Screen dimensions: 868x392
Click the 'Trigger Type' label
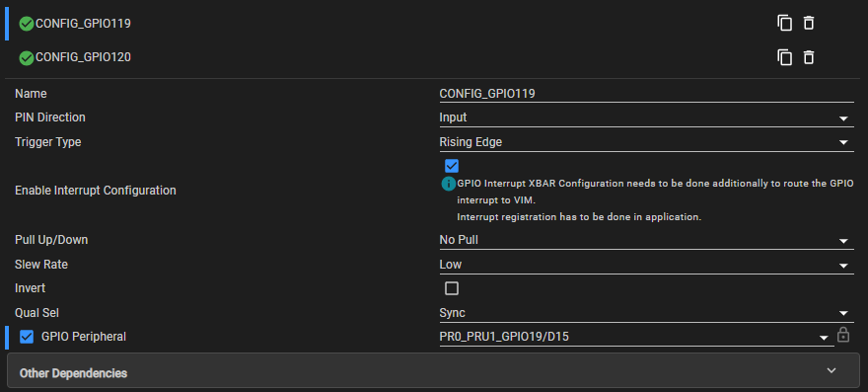[x=48, y=142]
